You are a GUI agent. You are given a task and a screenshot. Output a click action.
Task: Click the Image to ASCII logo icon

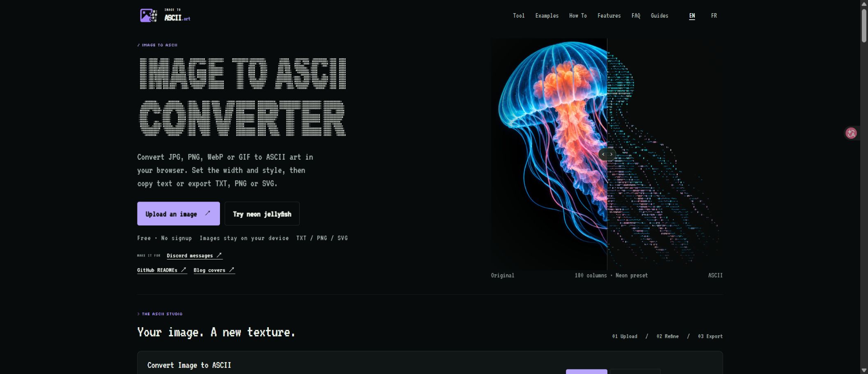pos(149,16)
